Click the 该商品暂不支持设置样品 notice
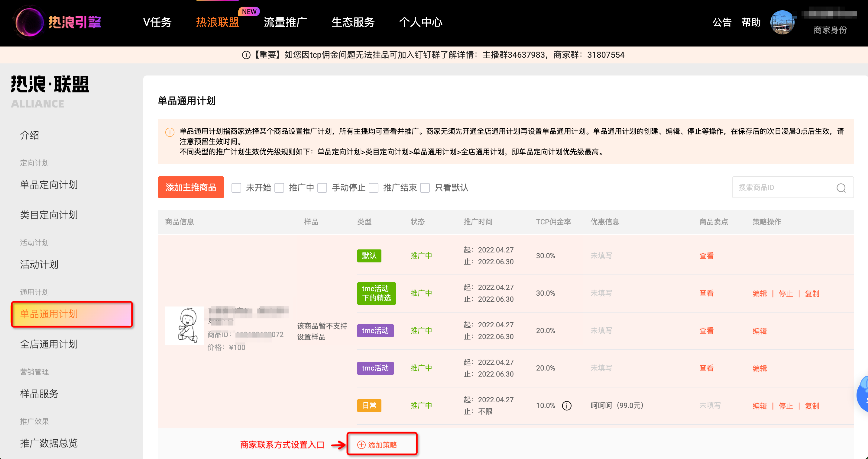The image size is (868, 459). click(x=322, y=331)
